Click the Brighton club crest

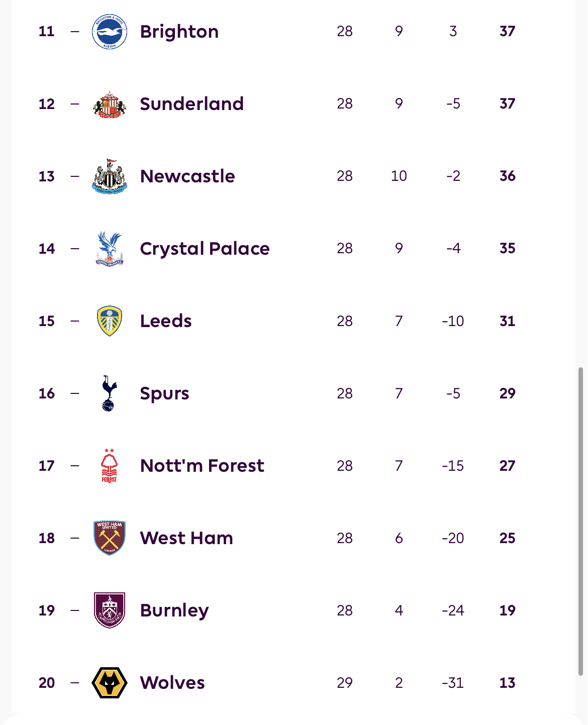pos(110,32)
